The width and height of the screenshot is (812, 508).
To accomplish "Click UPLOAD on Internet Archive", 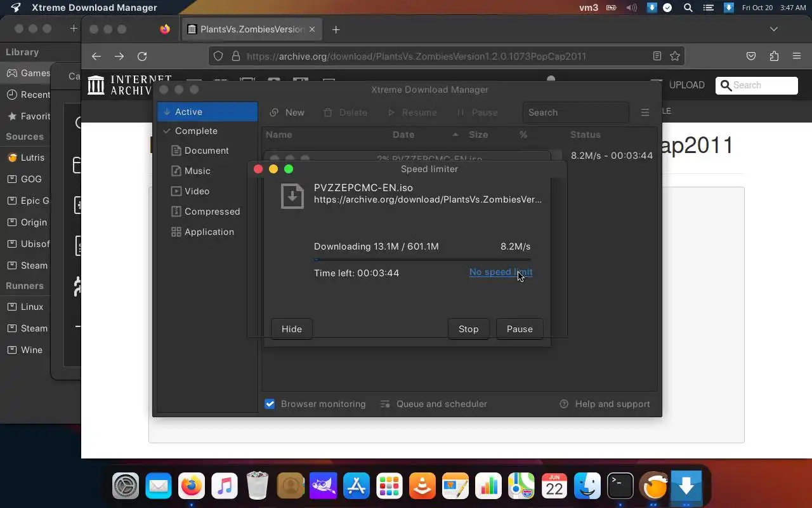I will tap(687, 85).
